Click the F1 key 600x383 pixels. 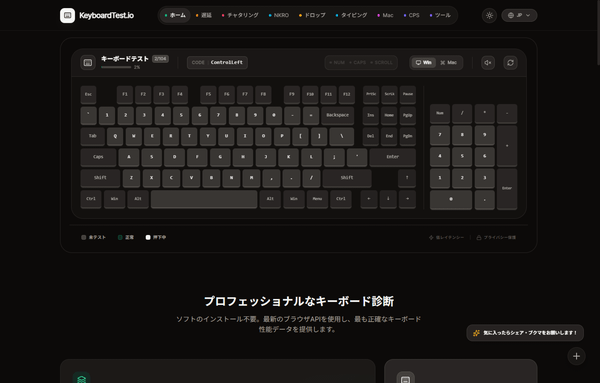tap(125, 95)
